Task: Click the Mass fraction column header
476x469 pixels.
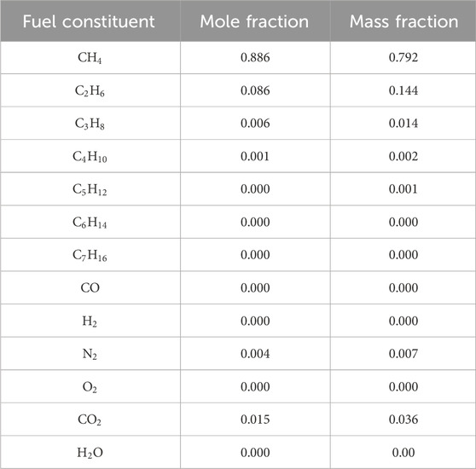Action: pos(403,21)
